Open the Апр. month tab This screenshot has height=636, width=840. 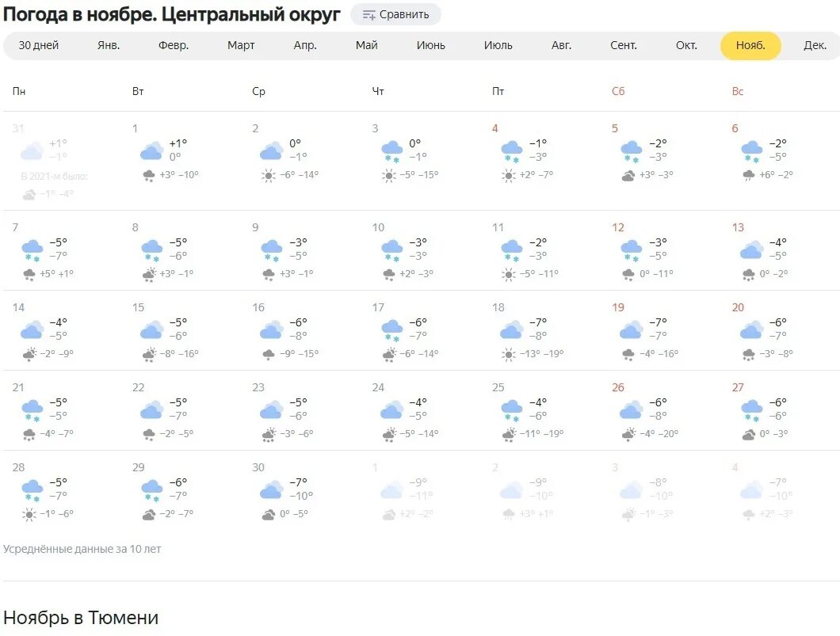click(x=305, y=45)
